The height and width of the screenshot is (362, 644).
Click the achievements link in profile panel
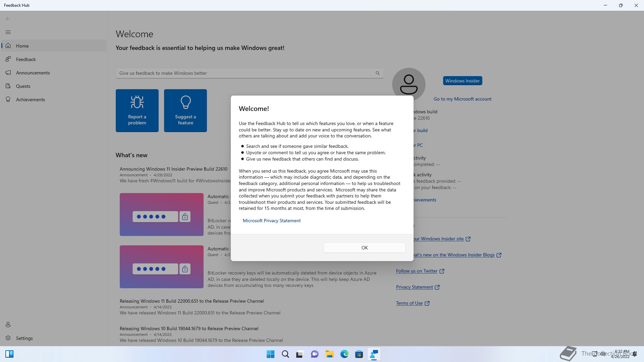[x=425, y=200]
